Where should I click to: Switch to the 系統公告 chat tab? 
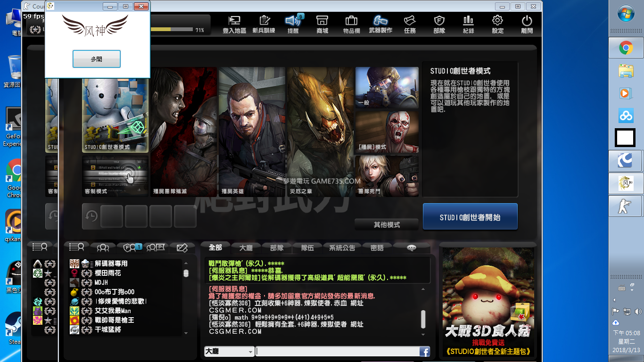click(342, 248)
